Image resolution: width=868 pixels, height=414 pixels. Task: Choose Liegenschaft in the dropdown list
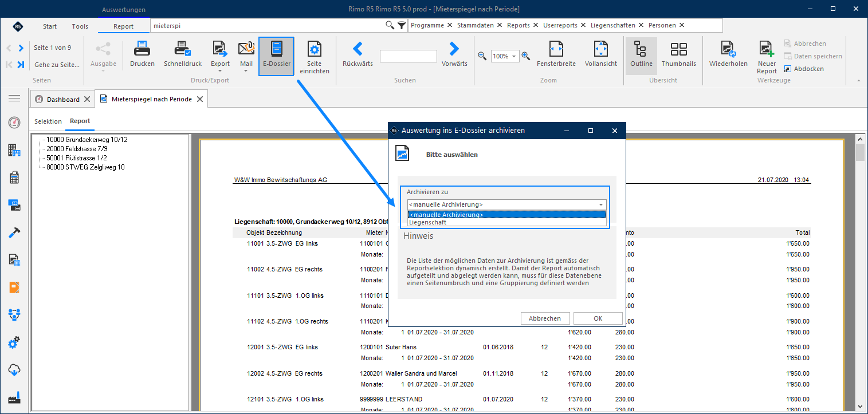click(x=506, y=222)
